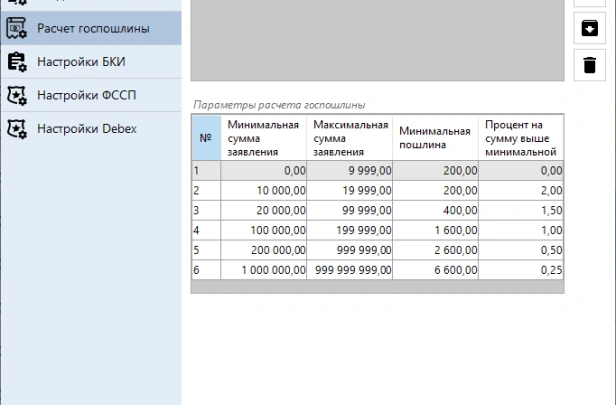Click the Минимальная пошлина column header
The image size is (616, 405).
[x=436, y=138]
